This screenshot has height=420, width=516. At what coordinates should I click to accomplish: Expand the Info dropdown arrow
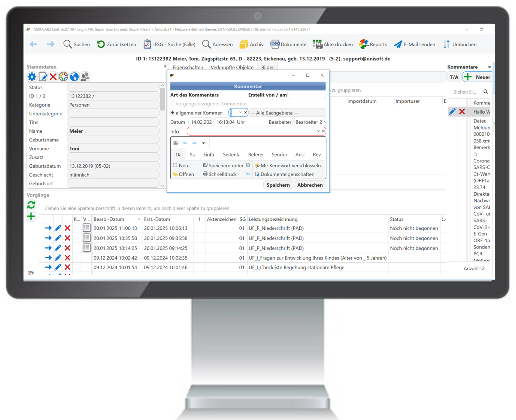tap(318, 131)
